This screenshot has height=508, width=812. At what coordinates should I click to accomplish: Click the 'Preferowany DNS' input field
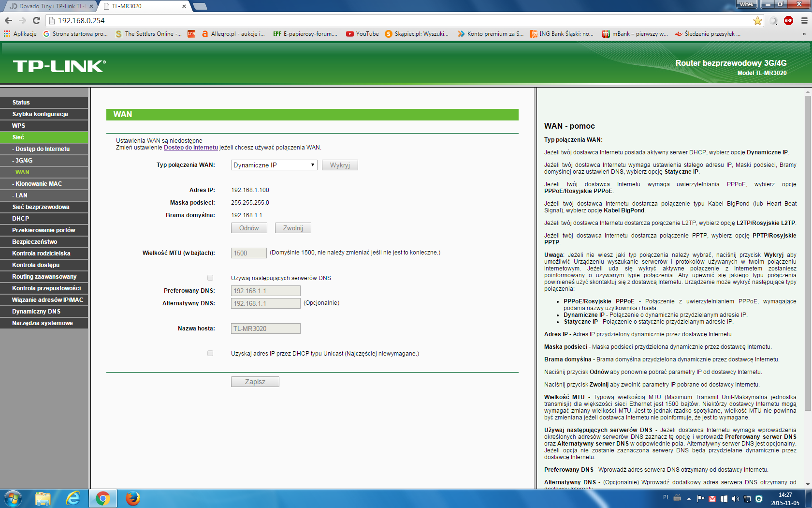pos(265,291)
